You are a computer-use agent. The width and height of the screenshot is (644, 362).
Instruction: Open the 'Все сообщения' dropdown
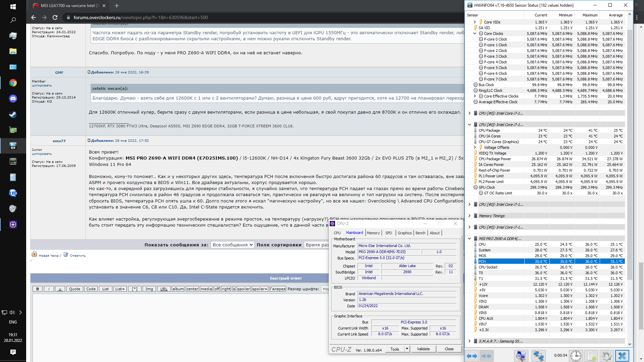pyautogui.click(x=232, y=245)
